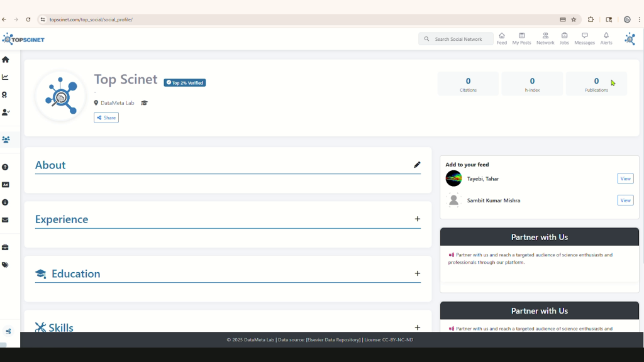Open Messages in the top navigation
Viewport: 644px width, 362px height.
(584, 38)
